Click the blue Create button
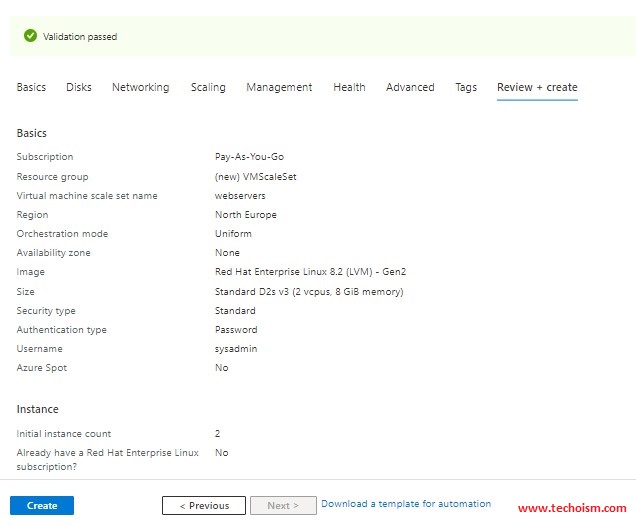The image size is (636, 526). pos(42,505)
